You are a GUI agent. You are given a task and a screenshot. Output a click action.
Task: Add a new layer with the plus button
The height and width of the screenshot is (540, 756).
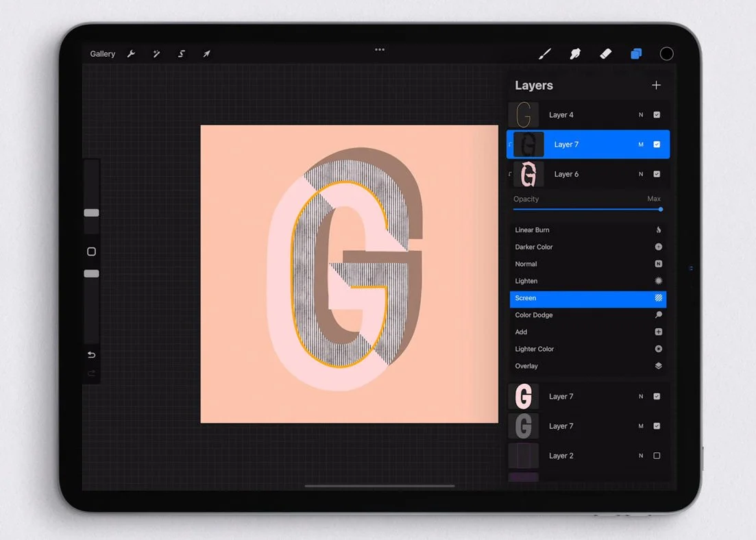(656, 85)
